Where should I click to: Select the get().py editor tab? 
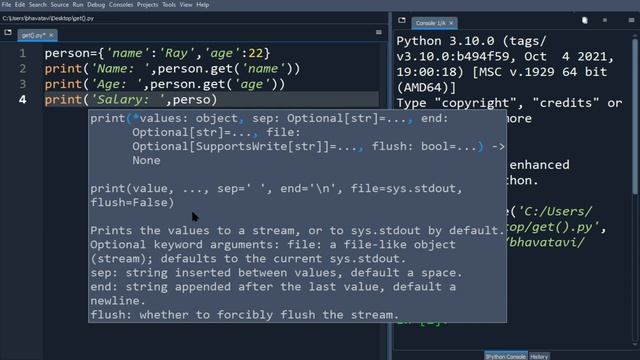(x=34, y=36)
